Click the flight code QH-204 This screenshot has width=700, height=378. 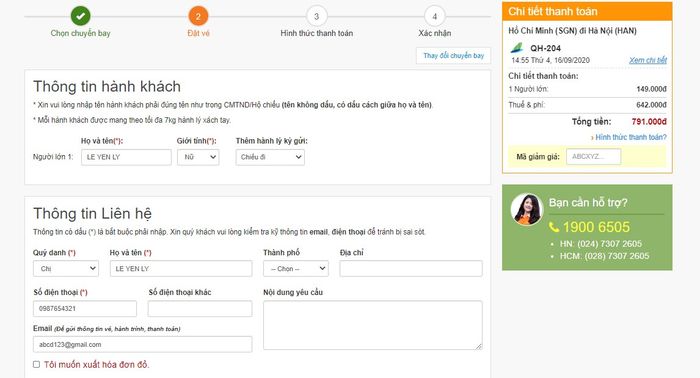(546, 48)
